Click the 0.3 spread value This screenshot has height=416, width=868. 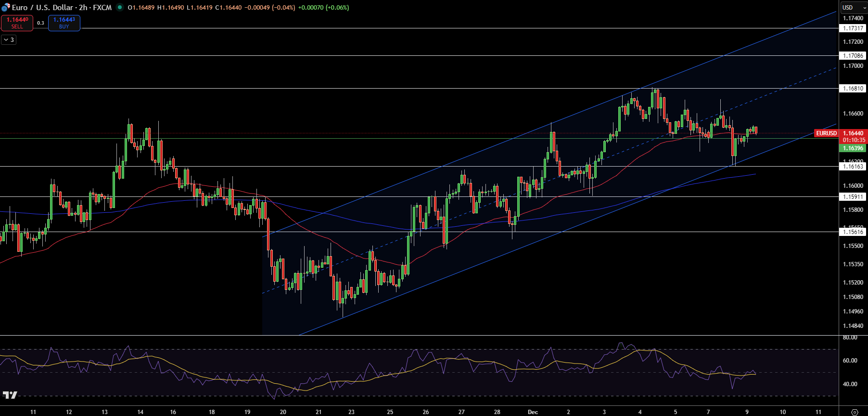click(40, 23)
